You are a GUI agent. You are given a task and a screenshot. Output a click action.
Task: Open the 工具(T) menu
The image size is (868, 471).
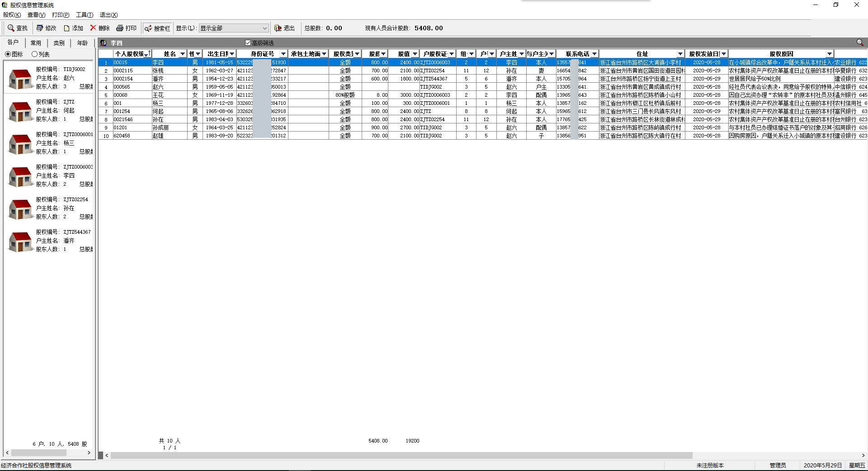click(84, 15)
